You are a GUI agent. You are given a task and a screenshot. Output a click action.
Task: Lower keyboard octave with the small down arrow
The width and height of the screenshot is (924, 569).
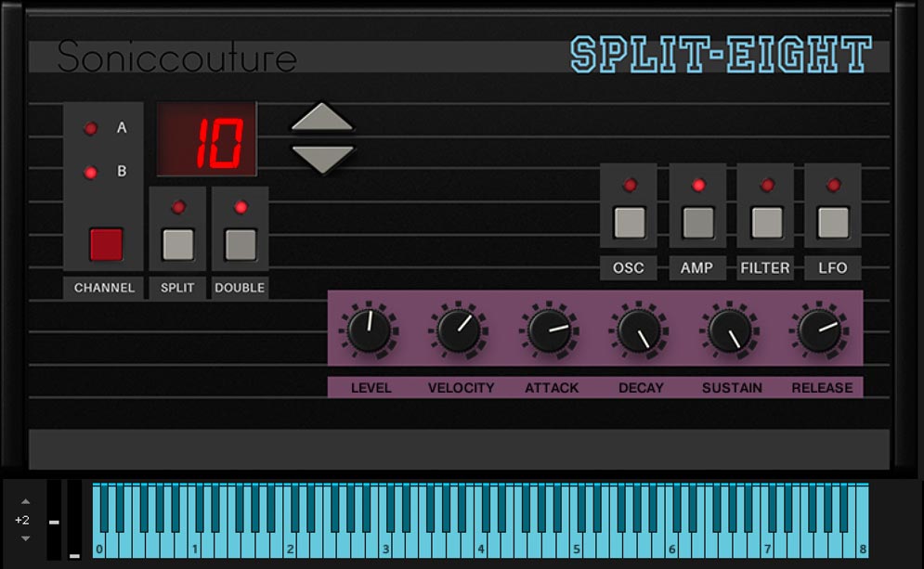click(25, 538)
